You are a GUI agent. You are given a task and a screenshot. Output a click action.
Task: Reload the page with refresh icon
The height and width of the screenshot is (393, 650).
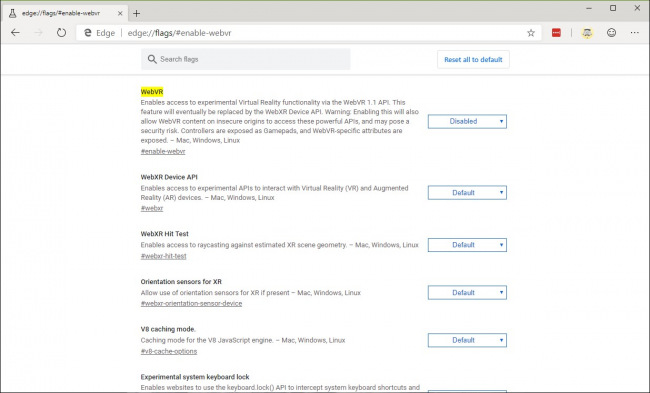point(61,33)
